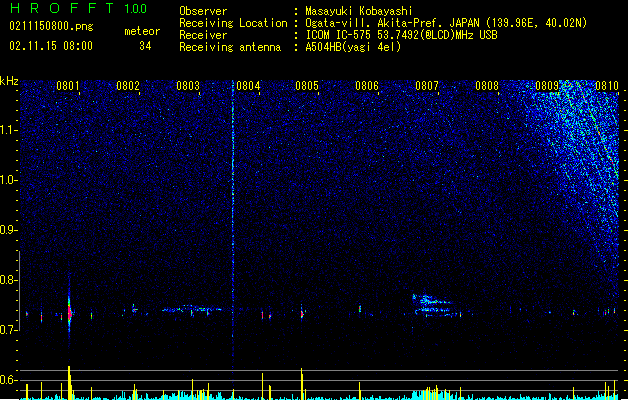Select receiver text ICOM IC-575 53.7492 MHz USB
629x400 pixels.
pos(401,35)
